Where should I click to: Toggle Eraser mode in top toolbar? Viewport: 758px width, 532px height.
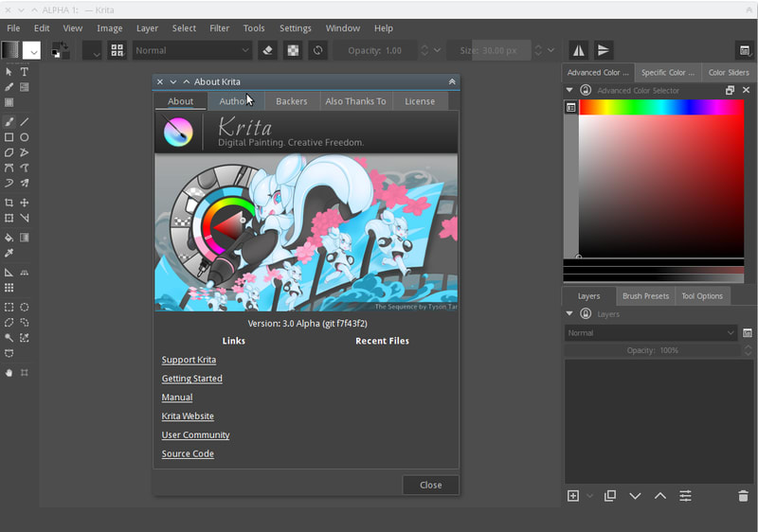[x=267, y=50]
